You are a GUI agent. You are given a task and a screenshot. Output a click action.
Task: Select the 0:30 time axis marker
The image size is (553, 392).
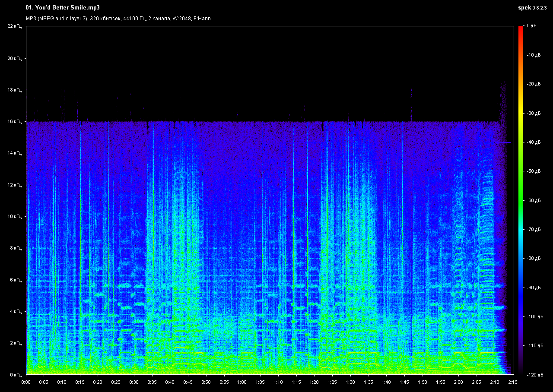click(134, 382)
